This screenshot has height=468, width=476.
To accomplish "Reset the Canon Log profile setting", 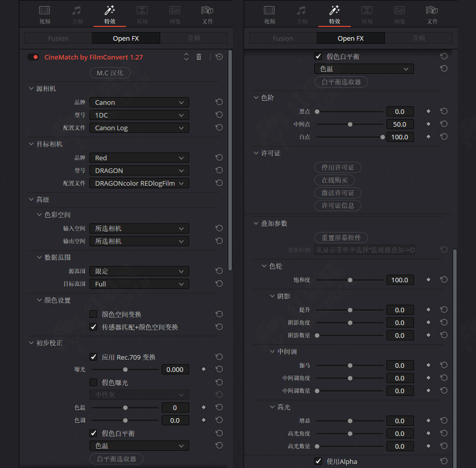I will 219,128.
